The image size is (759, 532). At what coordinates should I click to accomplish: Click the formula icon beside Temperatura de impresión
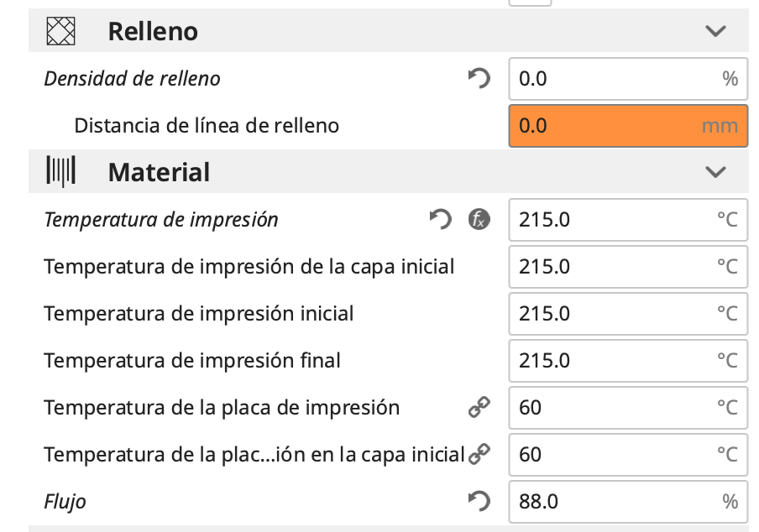tap(479, 220)
